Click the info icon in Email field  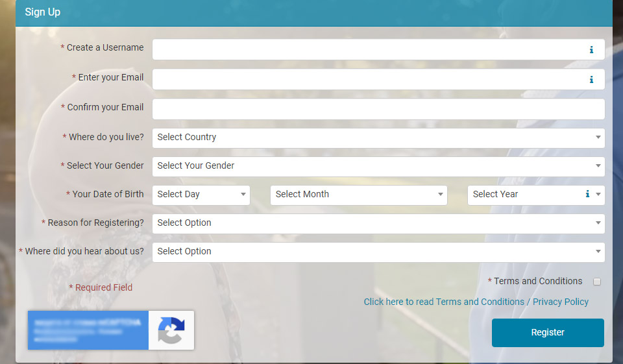[591, 80]
